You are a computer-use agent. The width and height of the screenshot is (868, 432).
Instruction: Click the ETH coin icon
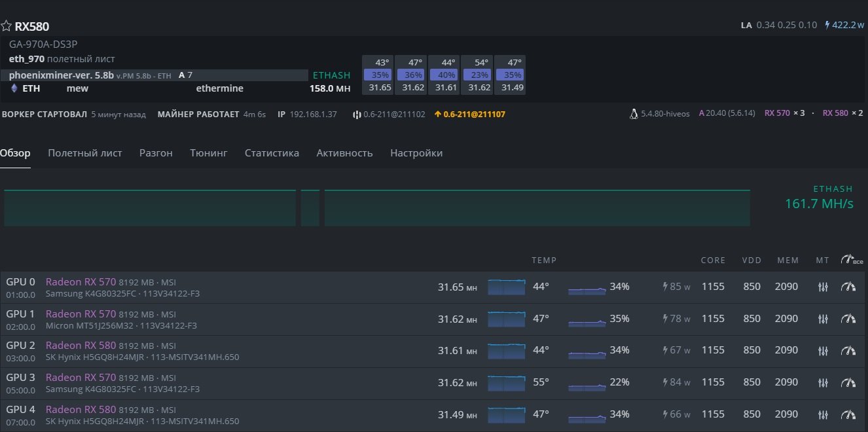click(x=14, y=88)
